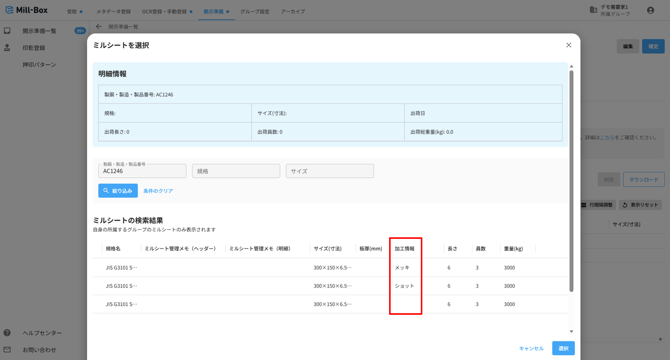Click the 行間隔調整 button

[x=598, y=205]
